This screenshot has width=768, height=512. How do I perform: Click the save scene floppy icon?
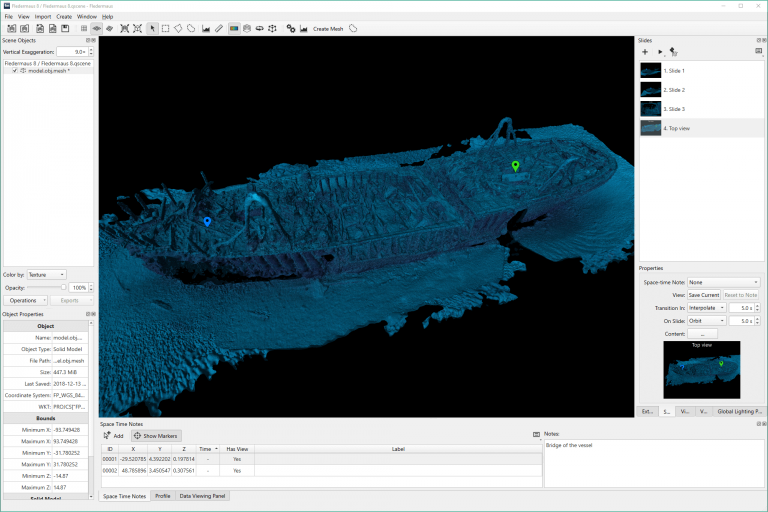[x=65, y=28]
